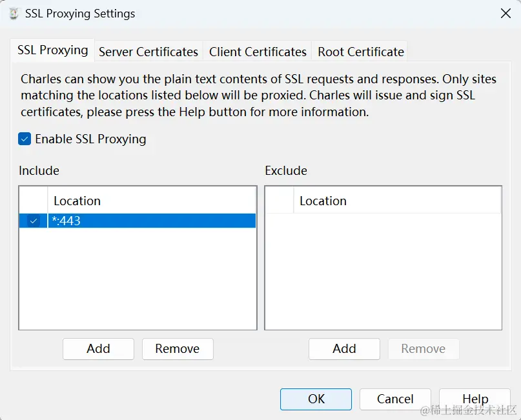Click the Include list Location column header
Screen dimensions: 521x420
coord(152,201)
